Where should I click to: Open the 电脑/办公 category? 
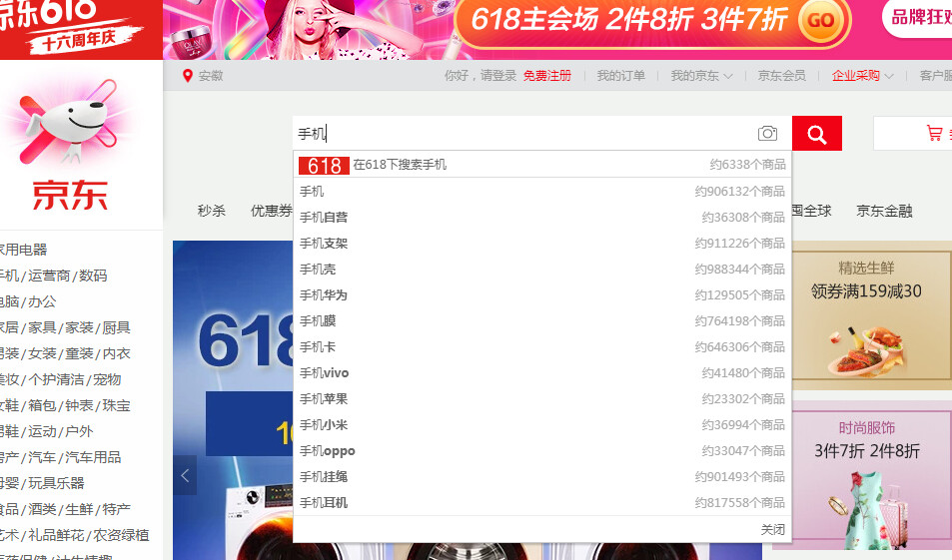28,301
